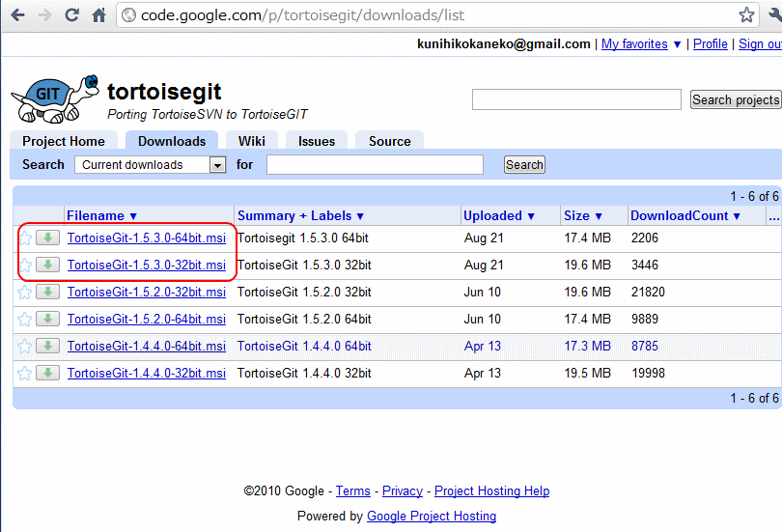Open the My favorites link

click(634, 43)
